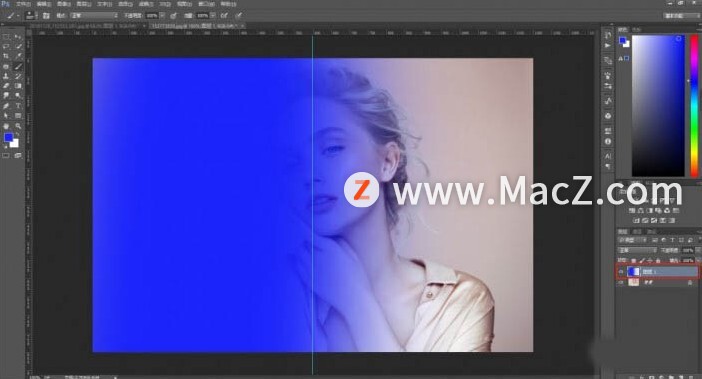702x379 pixels.
Task: Select the Quick Selection tool
Action: point(18,47)
